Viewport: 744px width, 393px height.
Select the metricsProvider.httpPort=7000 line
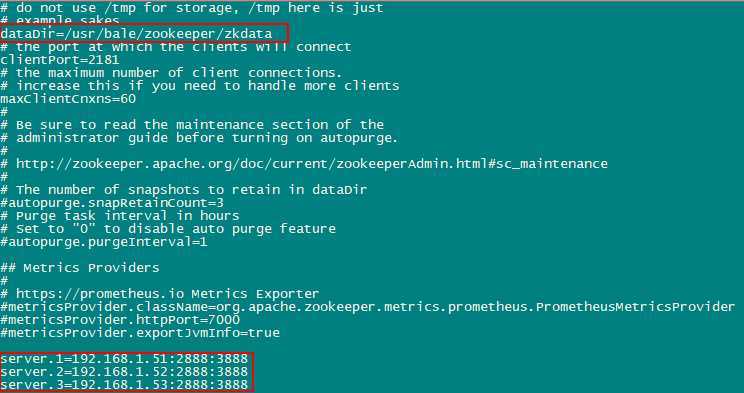(x=120, y=320)
